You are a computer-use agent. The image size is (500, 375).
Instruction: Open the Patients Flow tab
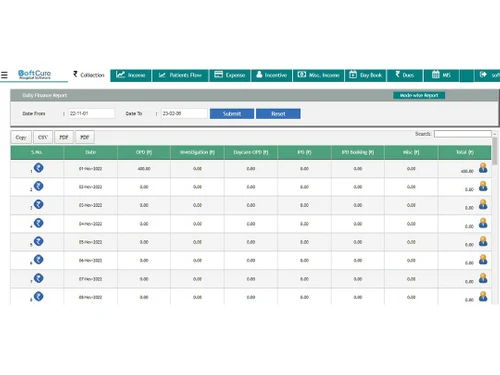[180, 75]
